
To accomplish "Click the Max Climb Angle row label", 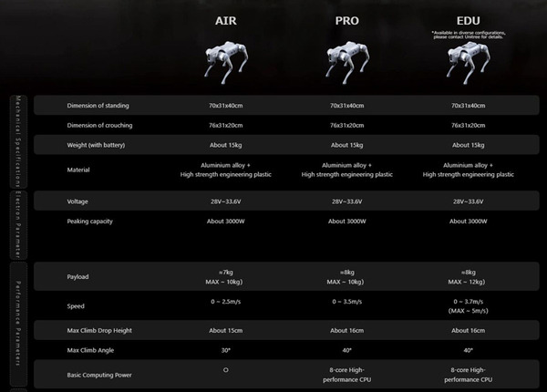I will click(x=93, y=351).
